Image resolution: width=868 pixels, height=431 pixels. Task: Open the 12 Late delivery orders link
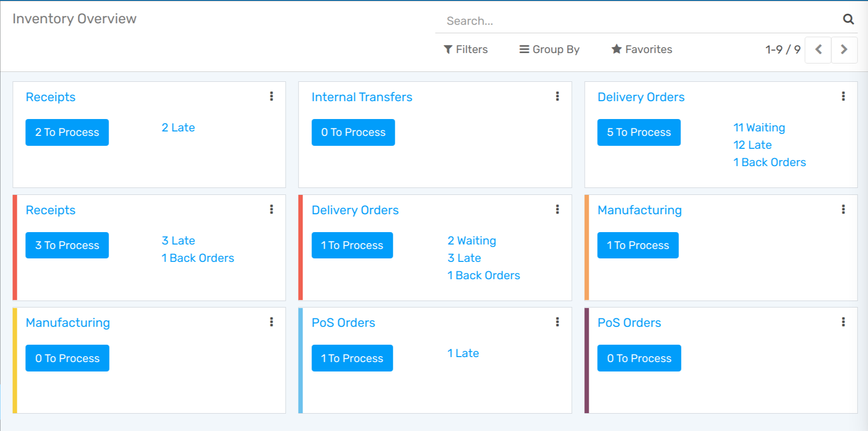752,145
